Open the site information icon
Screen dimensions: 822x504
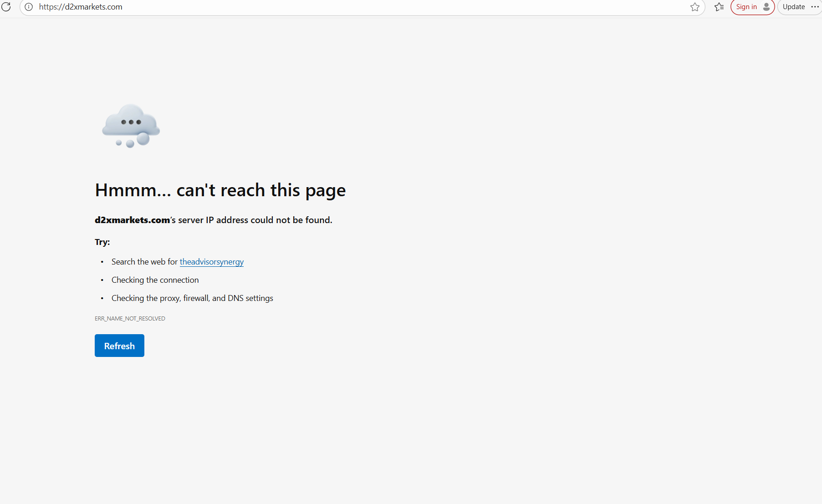click(29, 7)
